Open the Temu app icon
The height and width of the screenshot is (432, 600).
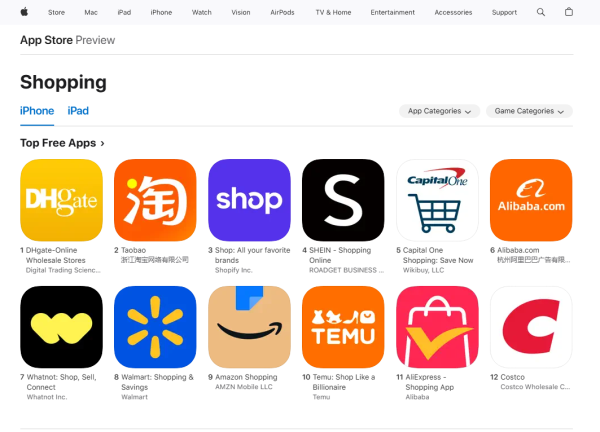coord(343,327)
